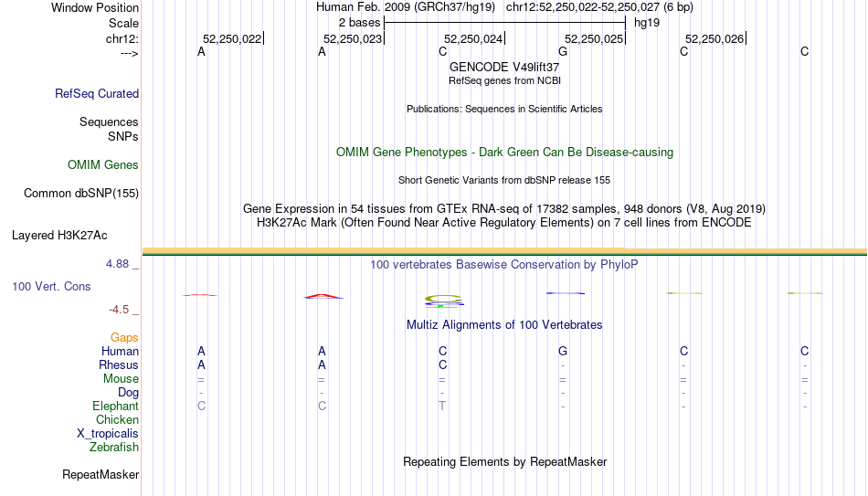Click the RefSeq genes from NCBI title

coord(504,80)
